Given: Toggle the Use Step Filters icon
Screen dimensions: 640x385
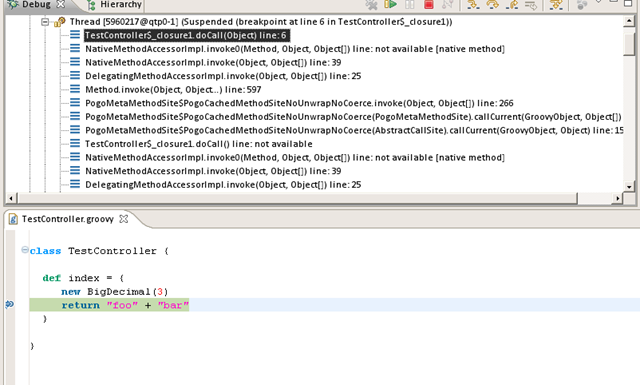Looking at the screenshot, I should click(x=556, y=4).
